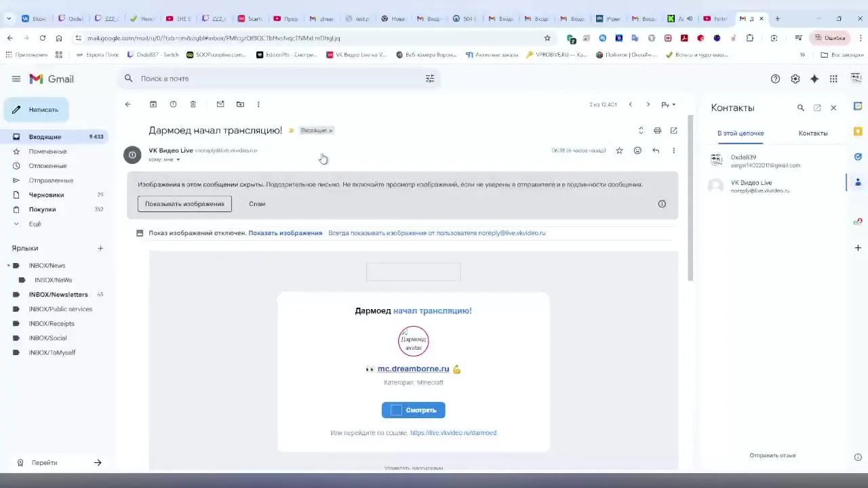The height and width of the screenshot is (488, 868).
Task: Open Контакты panel in new tab
Action: coord(817,108)
